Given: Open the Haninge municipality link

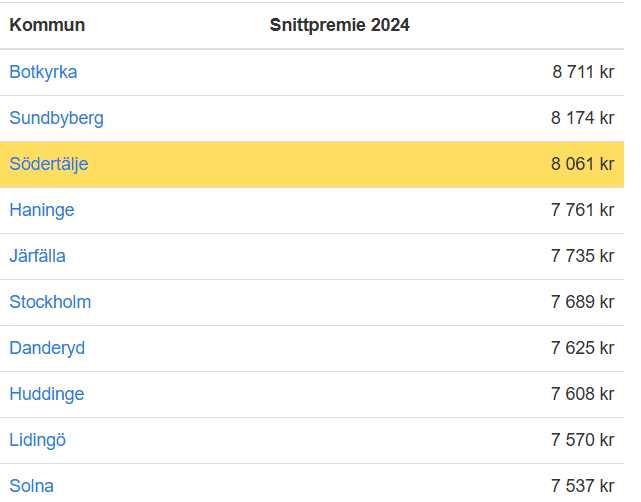Looking at the screenshot, I should tap(42, 210).
